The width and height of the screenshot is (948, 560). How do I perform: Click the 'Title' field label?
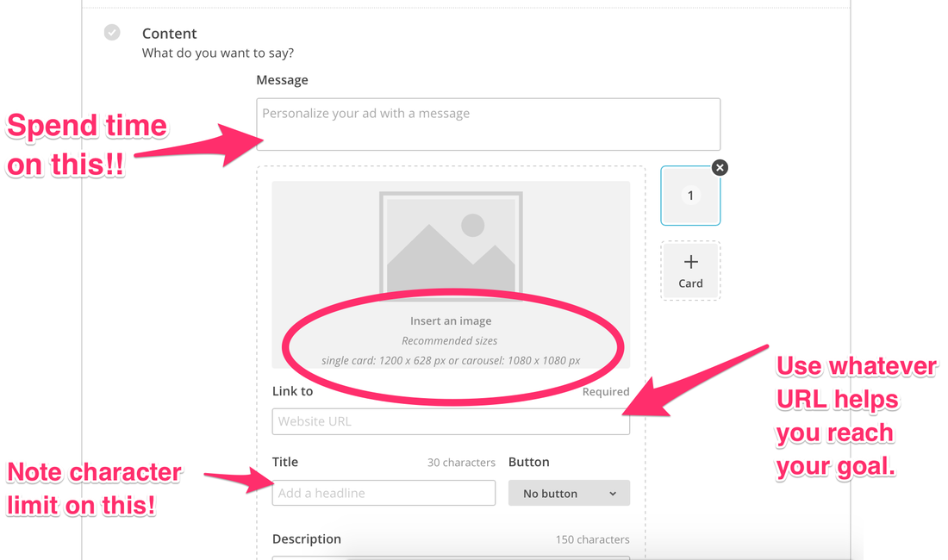coord(285,462)
